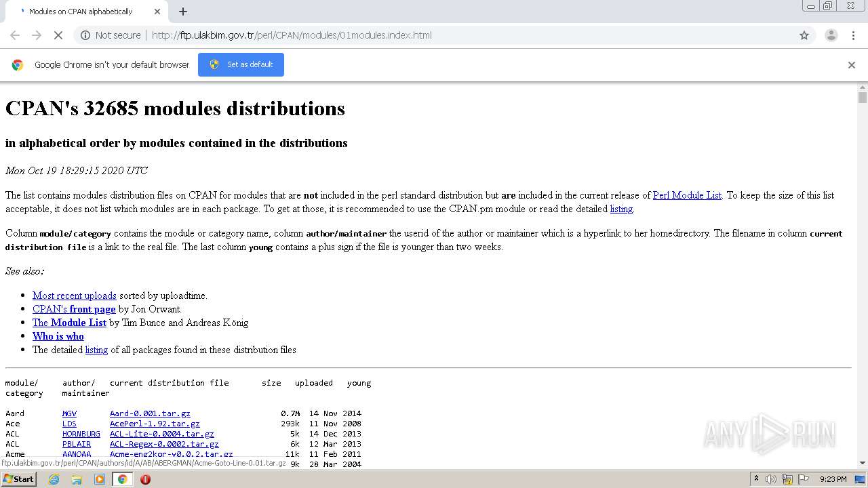Open author link AANOAA

tap(77, 454)
